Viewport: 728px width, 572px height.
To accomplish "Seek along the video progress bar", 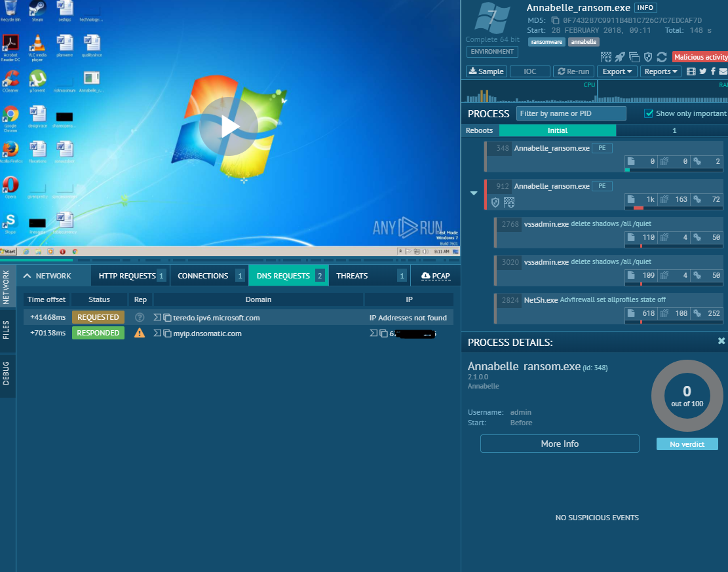I will point(230,260).
